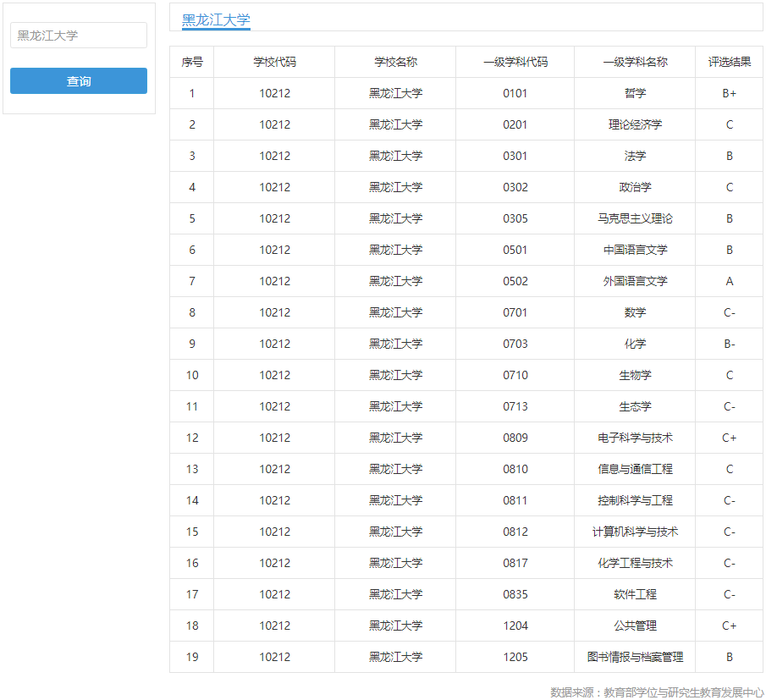Click the C- result for 软件工程
This screenshot has width=766, height=700.
click(730, 594)
